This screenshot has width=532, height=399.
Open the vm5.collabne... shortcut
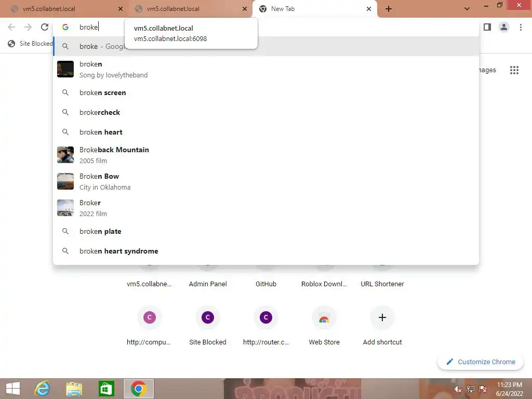click(x=149, y=284)
